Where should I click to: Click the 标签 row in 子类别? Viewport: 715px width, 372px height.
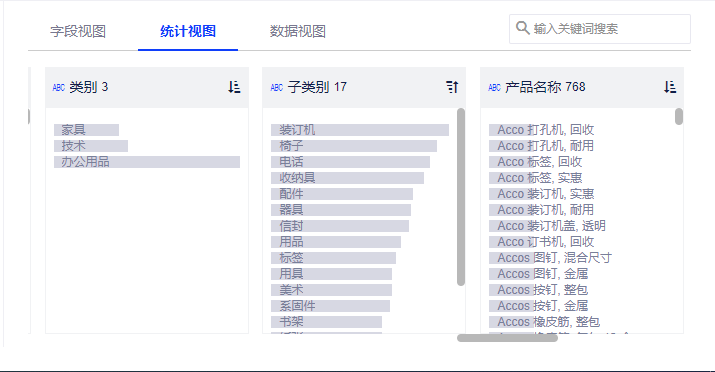[333, 258]
